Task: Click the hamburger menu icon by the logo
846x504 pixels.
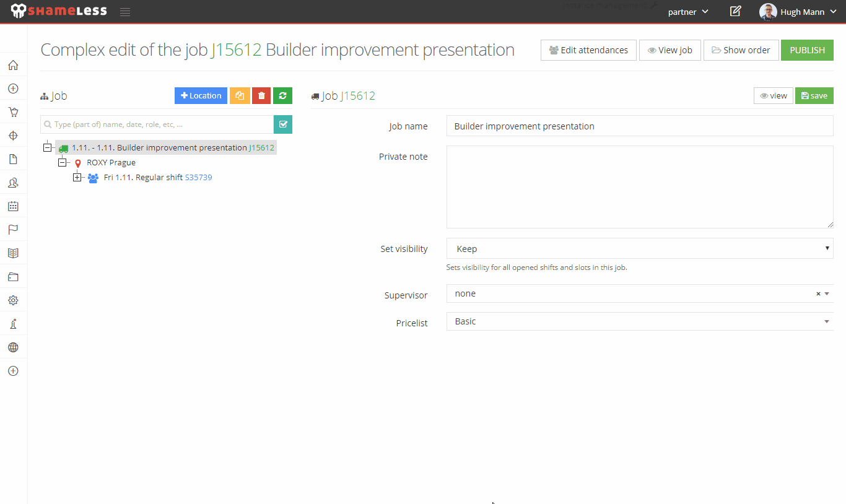Action: point(125,12)
